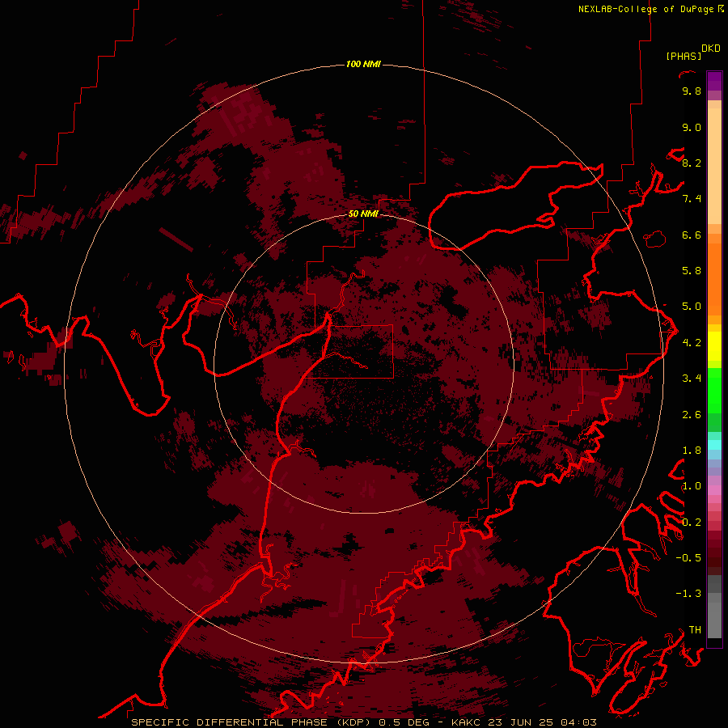
Task: Select the 1.8 value on the scale
Action: pyautogui.click(x=692, y=451)
